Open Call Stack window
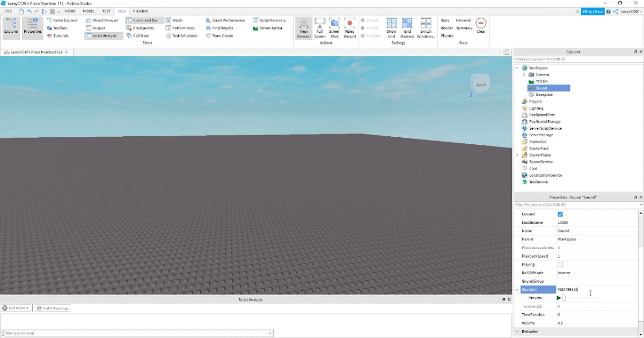The image size is (644, 338). (x=138, y=36)
